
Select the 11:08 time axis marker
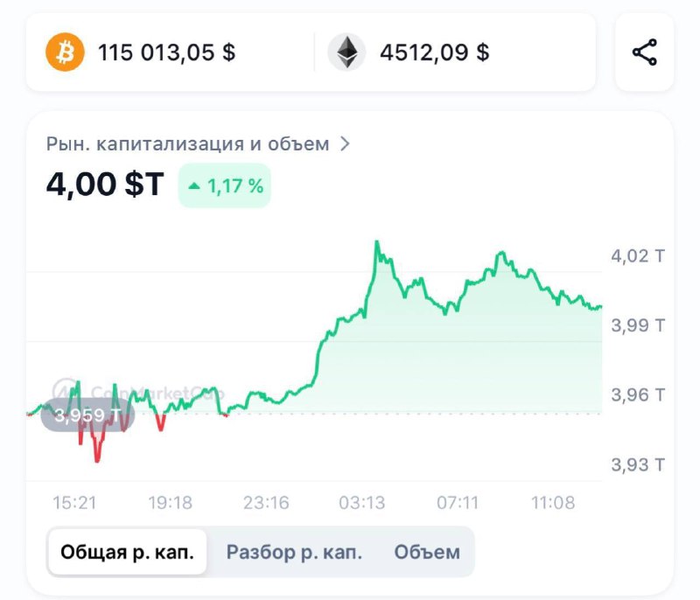[x=553, y=503]
